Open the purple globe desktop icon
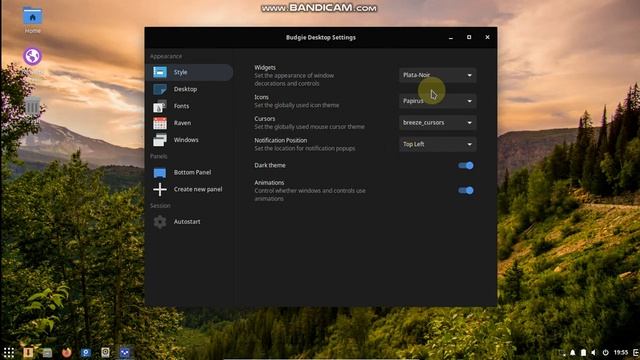This screenshot has height=360, width=640. tap(32, 56)
